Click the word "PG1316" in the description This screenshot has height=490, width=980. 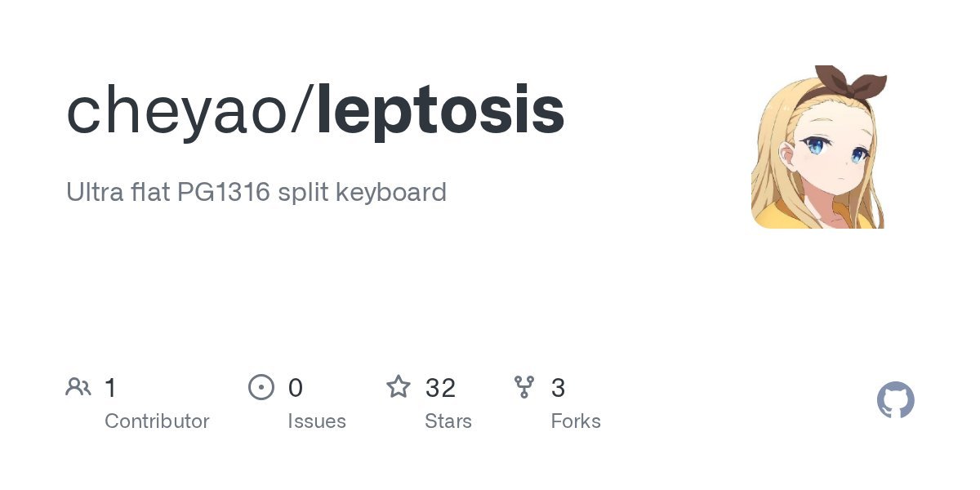(224, 192)
